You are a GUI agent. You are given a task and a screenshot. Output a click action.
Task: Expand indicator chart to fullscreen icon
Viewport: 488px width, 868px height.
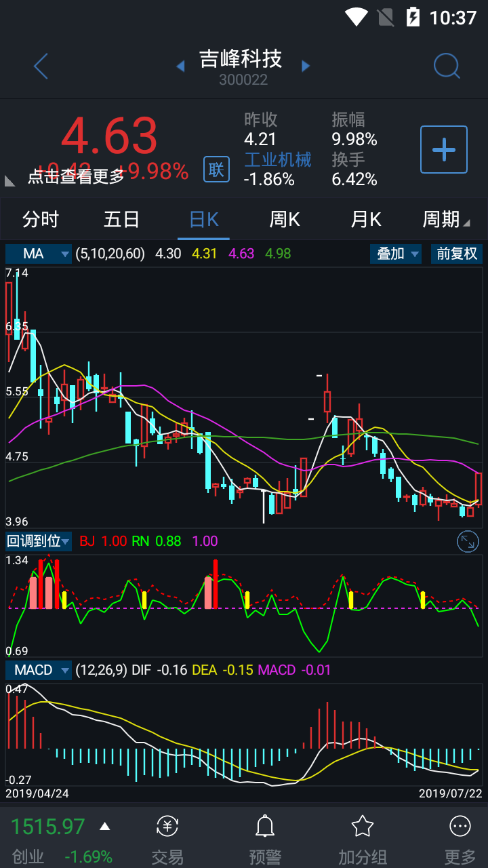tap(468, 541)
